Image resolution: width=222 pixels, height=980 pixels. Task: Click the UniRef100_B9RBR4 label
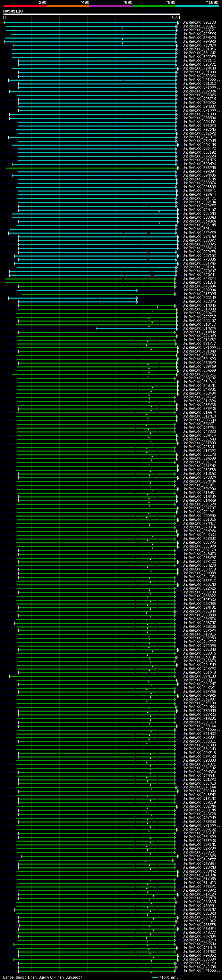(x=199, y=91)
